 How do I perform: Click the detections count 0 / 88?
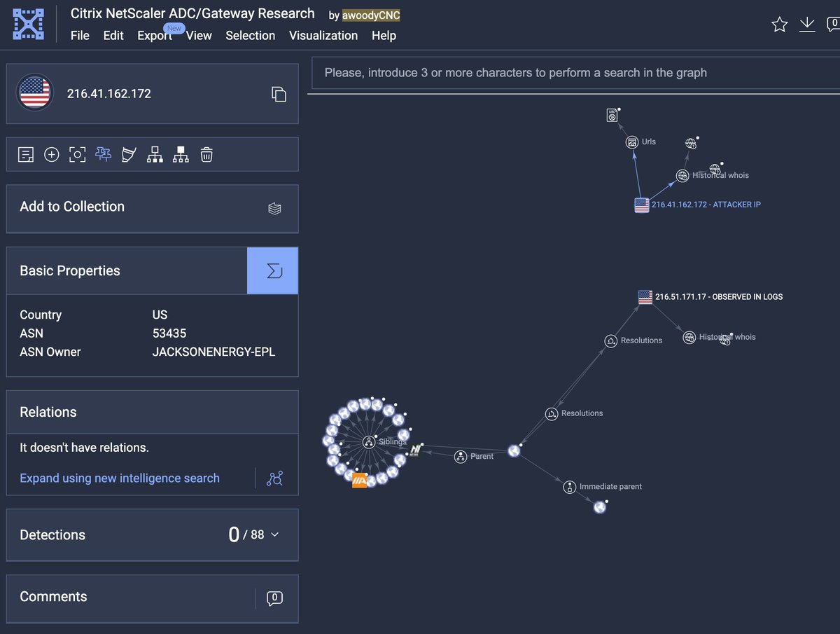click(x=246, y=535)
